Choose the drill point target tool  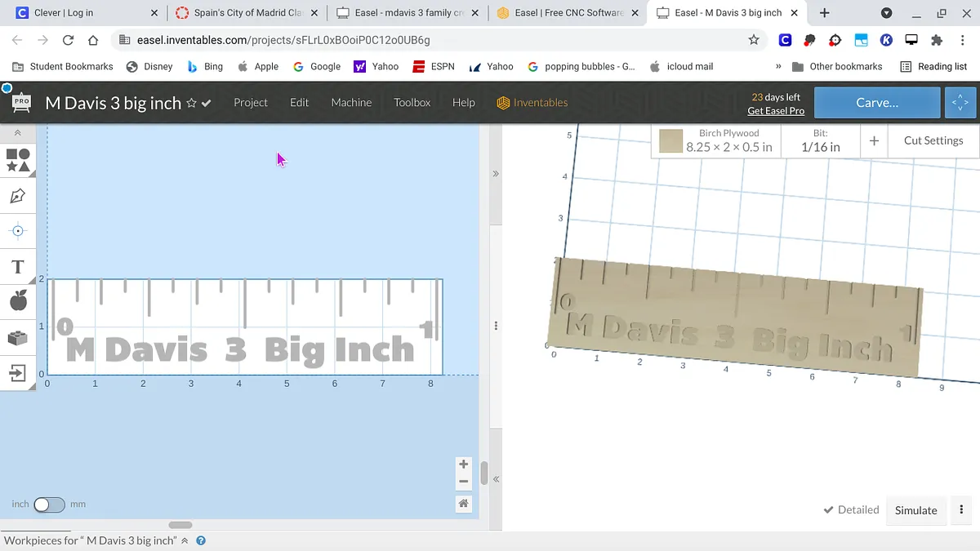pos(18,231)
